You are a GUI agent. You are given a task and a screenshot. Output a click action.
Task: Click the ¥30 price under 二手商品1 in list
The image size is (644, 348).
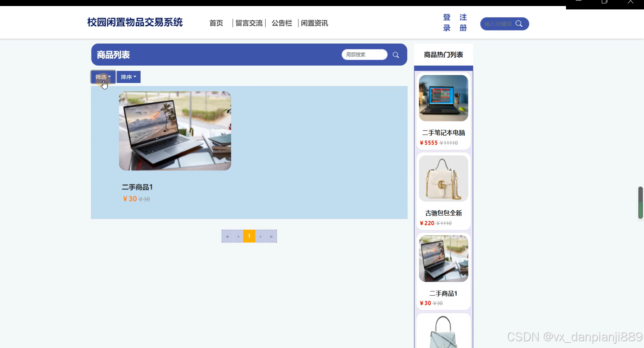[130, 199]
